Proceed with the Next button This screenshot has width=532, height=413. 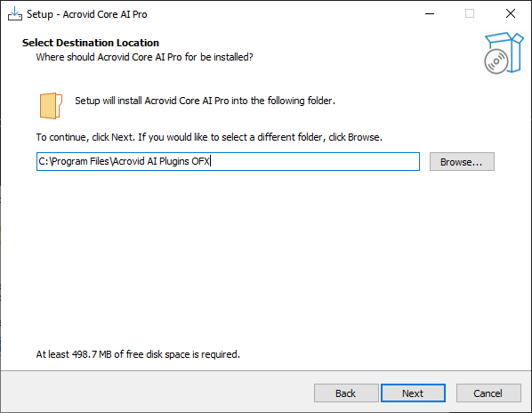coord(413,393)
